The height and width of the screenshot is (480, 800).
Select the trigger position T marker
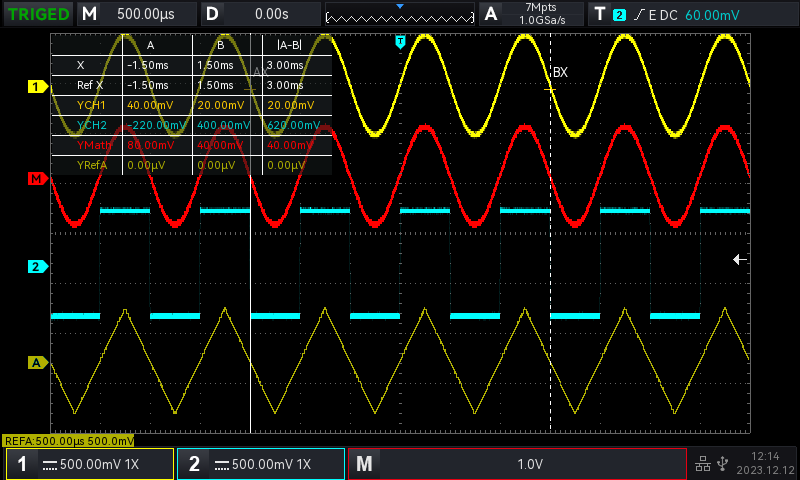click(401, 41)
